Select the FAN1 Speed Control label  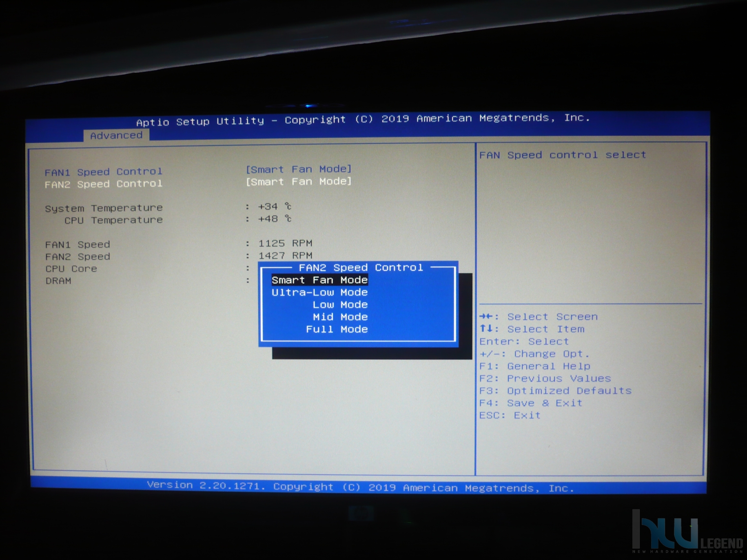click(104, 171)
